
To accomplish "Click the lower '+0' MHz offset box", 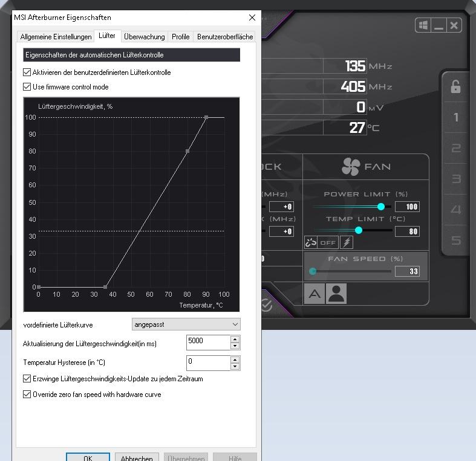I will [281, 231].
